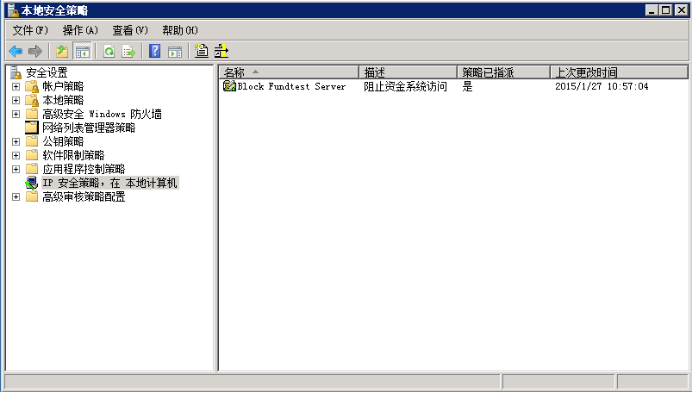
Task: Minimize the 本地安全策略 window
Action: [x=651, y=10]
